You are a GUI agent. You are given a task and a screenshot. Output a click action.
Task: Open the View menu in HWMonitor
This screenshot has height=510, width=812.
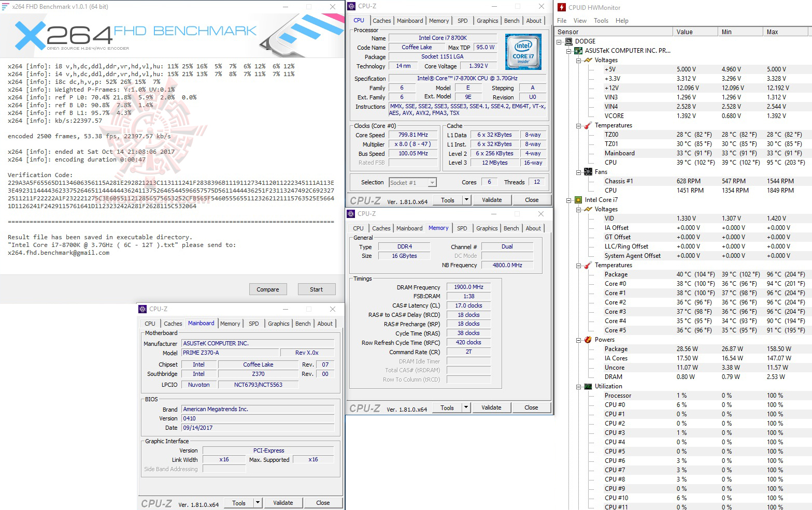tap(580, 21)
